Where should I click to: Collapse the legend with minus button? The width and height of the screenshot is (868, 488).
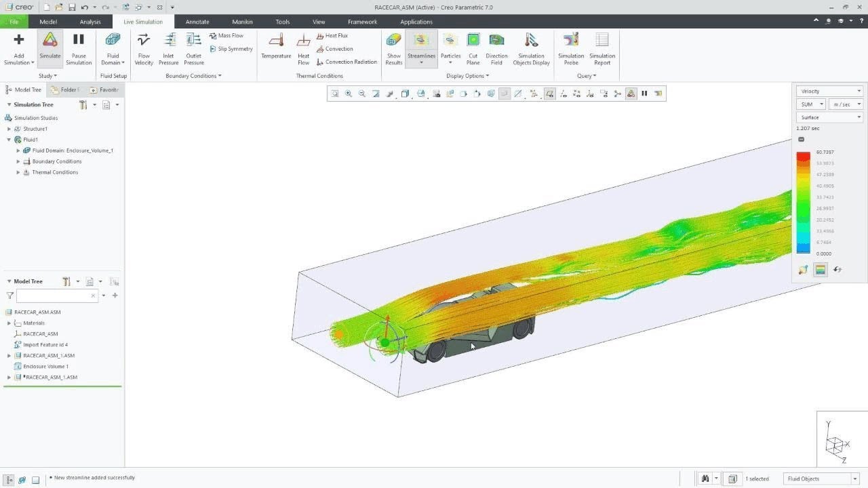point(801,140)
